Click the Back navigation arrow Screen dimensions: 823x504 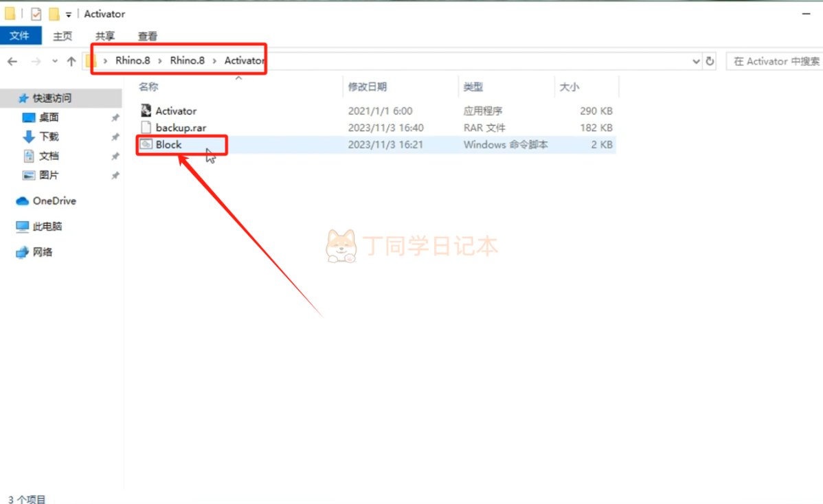(12, 61)
